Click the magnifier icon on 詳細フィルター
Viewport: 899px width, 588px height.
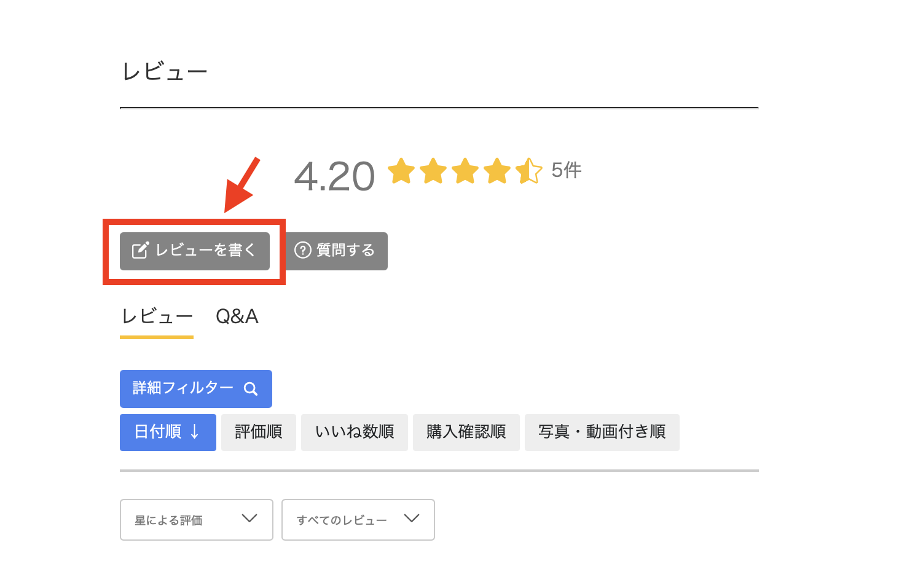(251, 389)
